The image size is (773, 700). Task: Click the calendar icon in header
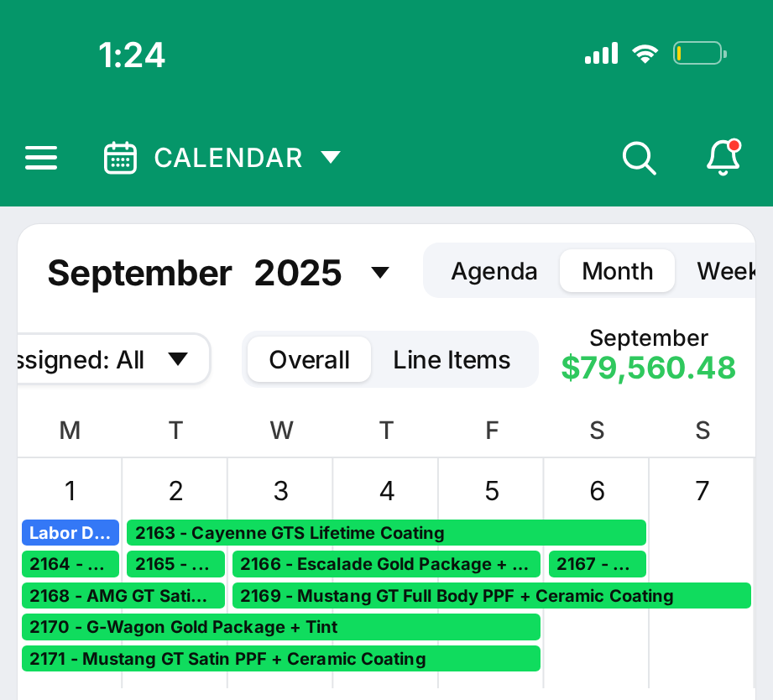120,158
